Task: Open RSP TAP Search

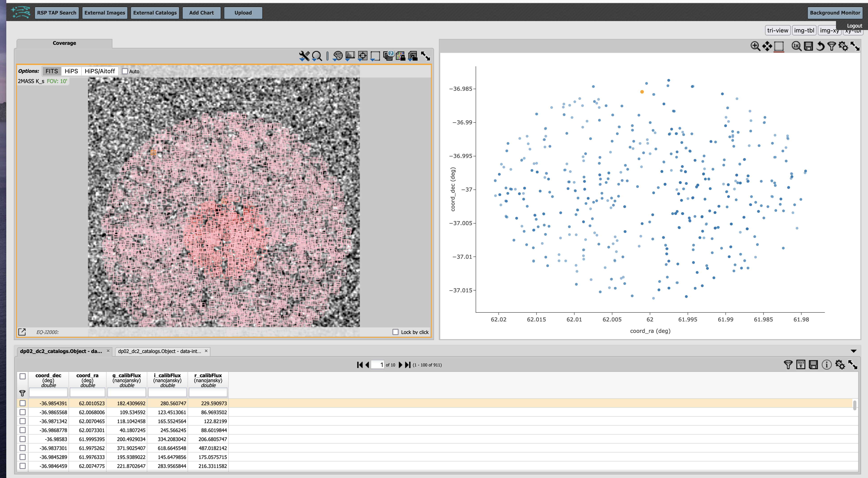Action: point(57,13)
